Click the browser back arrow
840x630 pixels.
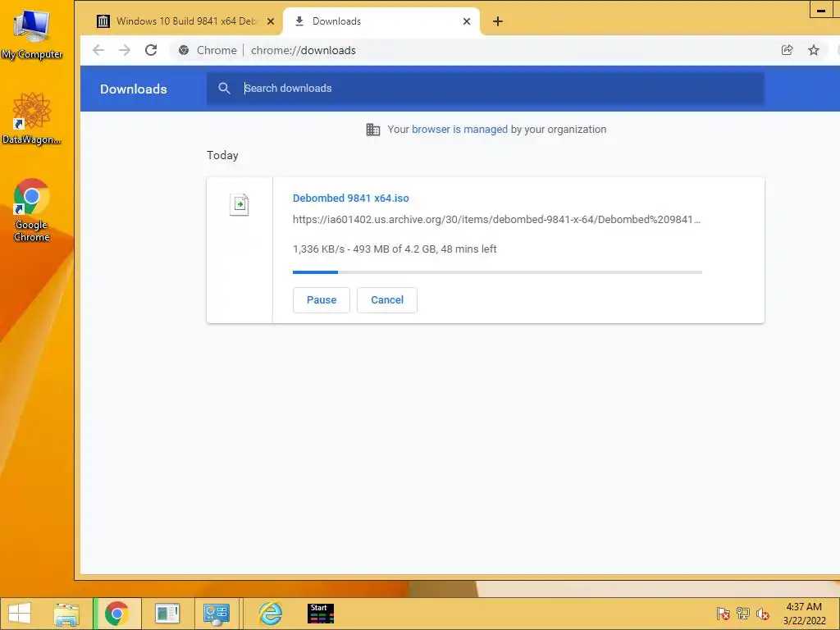98,50
